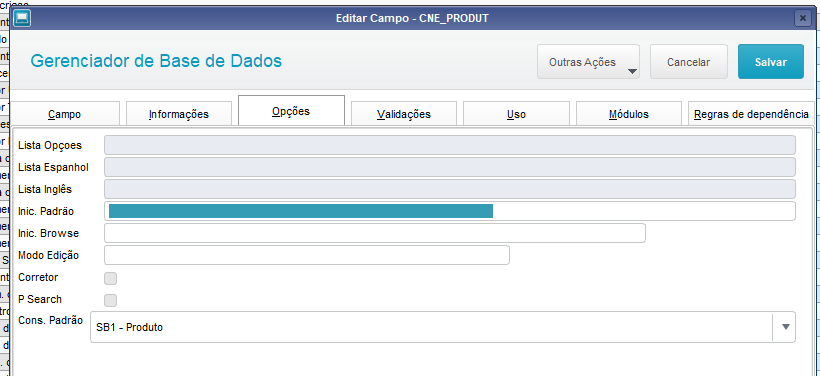Switch to Regras de dependência tab
820x376 pixels.
[751, 114]
